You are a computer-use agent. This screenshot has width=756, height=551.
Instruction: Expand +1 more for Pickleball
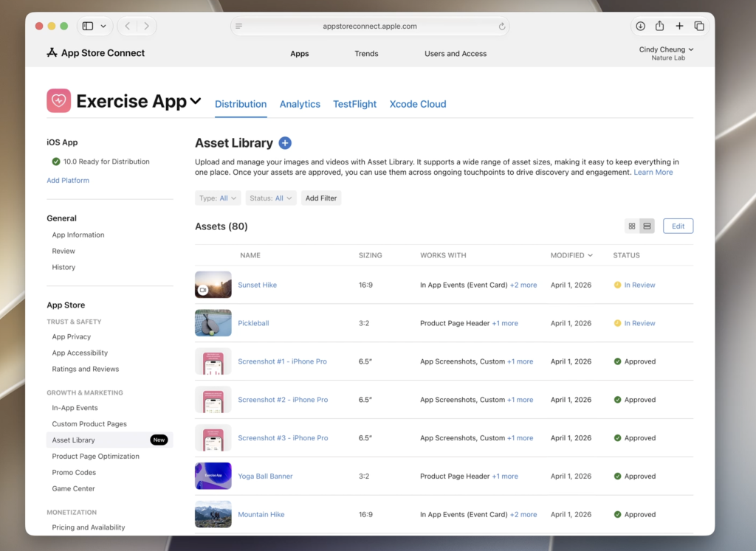pyautogui.click(x=505, y=323)
